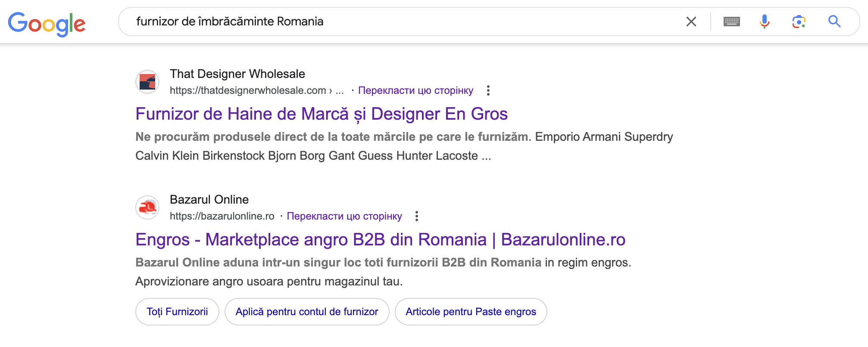Click That Designer Wholesale site name
868x347 pixels.
pyautogui.click(x=237, y=74)
